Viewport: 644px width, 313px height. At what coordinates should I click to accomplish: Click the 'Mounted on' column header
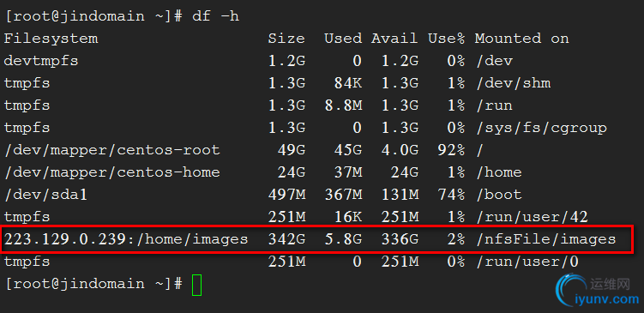522,39
